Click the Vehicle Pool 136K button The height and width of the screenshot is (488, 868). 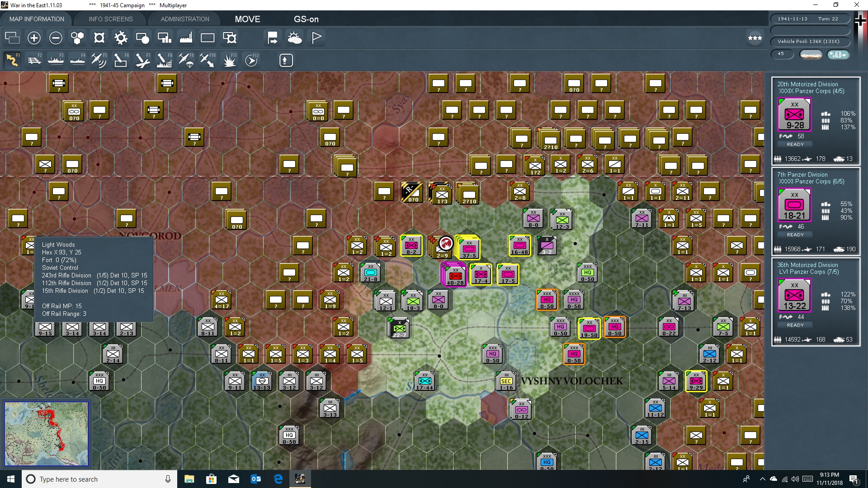click(x=811, y=41)
